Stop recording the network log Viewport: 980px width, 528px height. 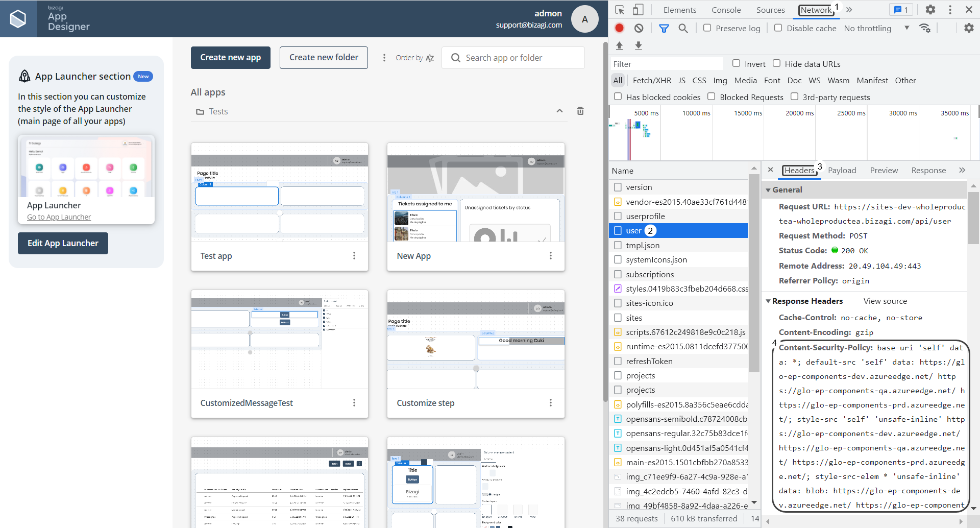(x=619, y=28)
